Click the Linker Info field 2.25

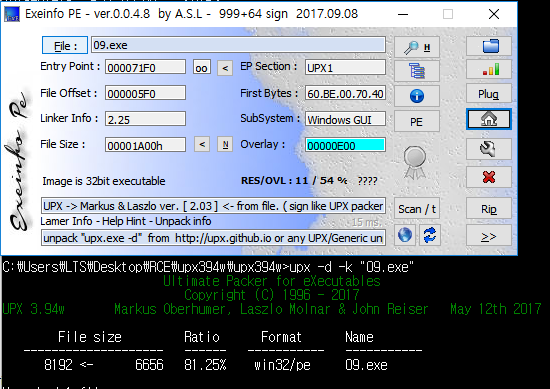coord(145,119)
